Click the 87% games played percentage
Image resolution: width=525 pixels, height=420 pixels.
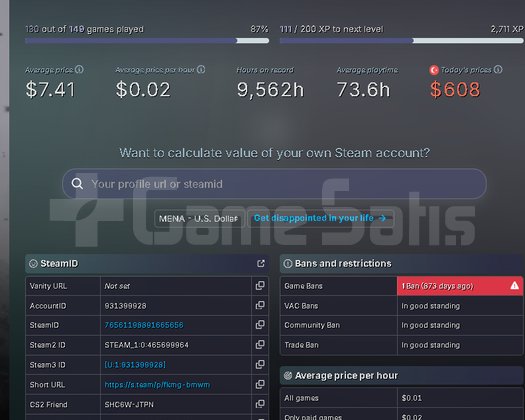click(259, 29)
